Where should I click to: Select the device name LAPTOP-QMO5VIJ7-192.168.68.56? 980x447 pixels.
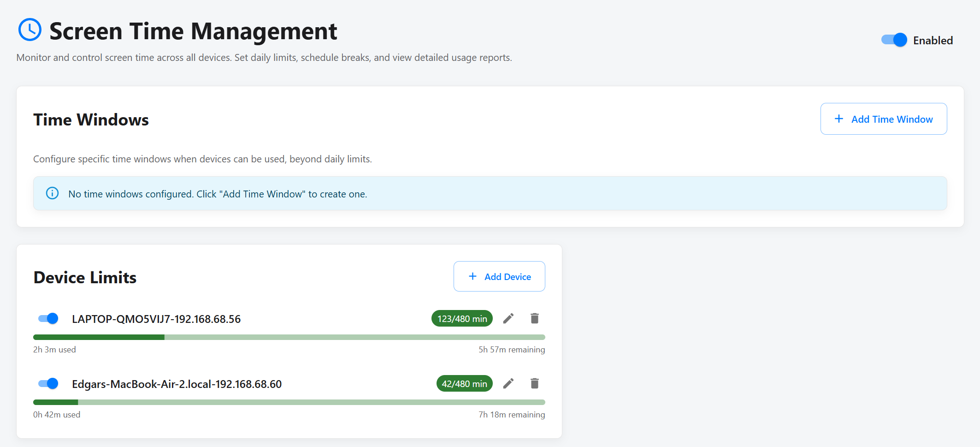[156, 318]
